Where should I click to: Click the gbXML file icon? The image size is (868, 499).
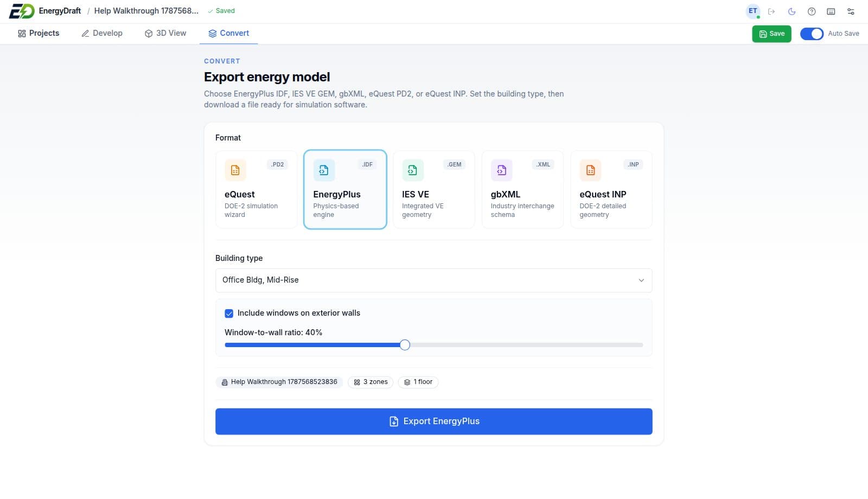[501, 170]
